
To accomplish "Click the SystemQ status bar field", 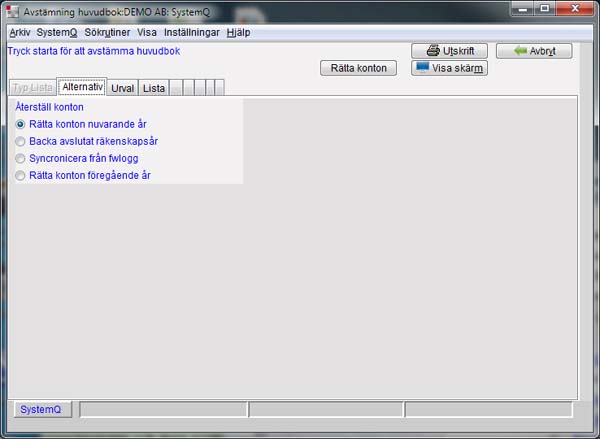I will [x=41, y=409].
